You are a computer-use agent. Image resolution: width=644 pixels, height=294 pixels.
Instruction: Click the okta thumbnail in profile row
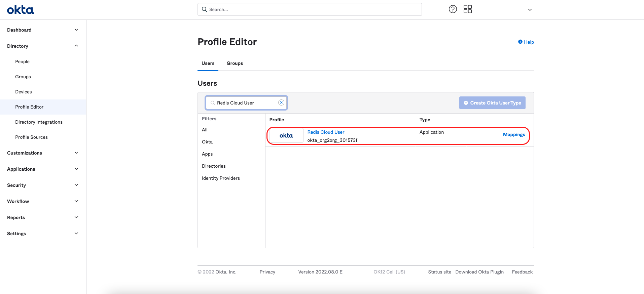click(286, 136)
